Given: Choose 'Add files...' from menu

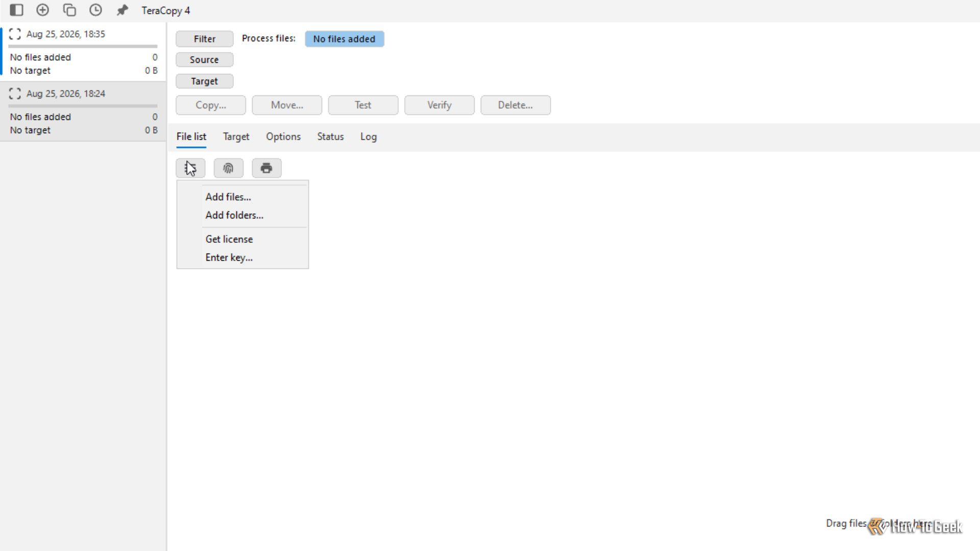Looking at the screenshot, I should coord(242,197).
